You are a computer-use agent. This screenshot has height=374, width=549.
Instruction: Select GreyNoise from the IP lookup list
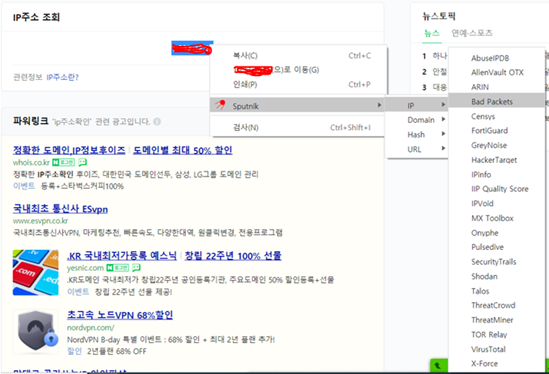496,145
